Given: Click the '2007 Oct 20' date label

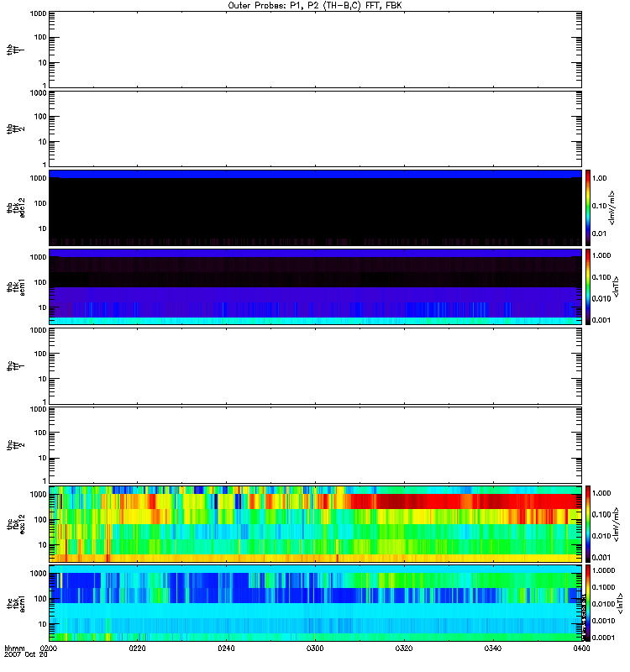Looking at the screenshot, I should 27,656.
